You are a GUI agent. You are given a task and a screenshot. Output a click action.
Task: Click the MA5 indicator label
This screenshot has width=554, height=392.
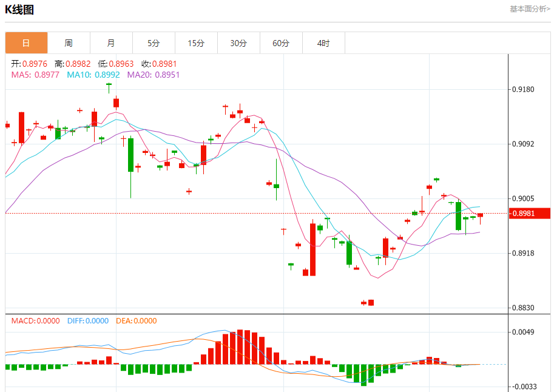[x=35, y=75]
